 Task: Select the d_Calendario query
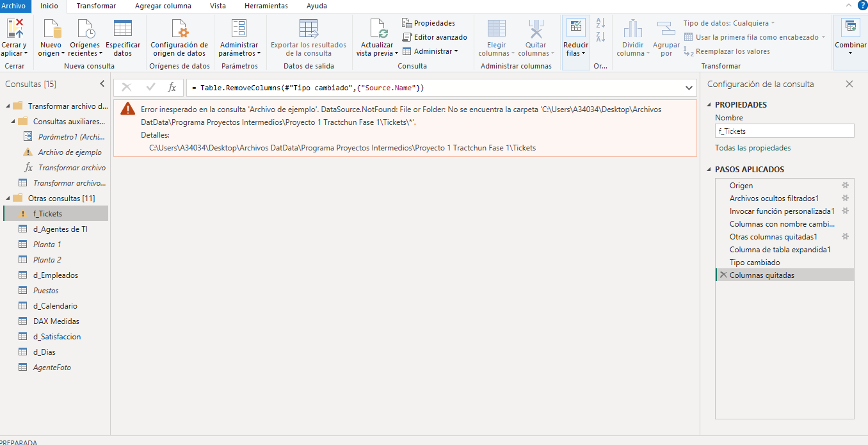(55, 306)
